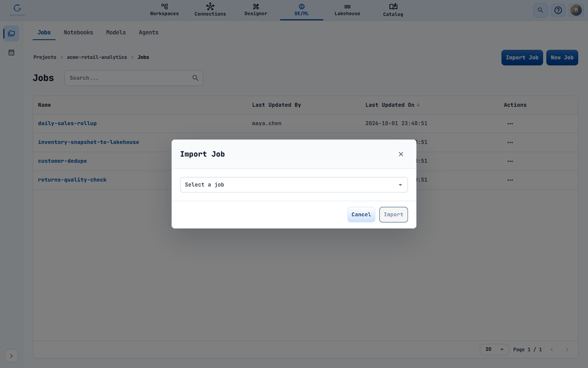The image size is (588, 368).
Task: Open the page size dropdown showing 20
Action: click(494, 349)
